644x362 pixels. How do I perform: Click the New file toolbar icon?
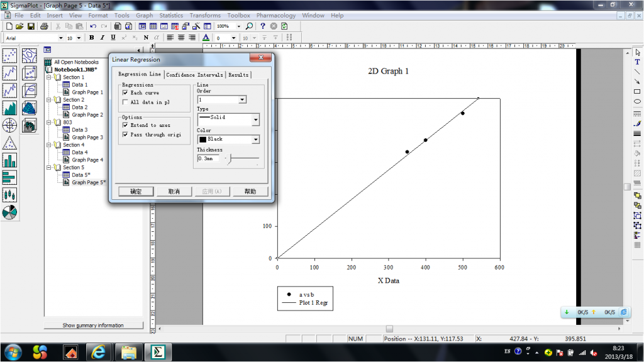coord(9,26)
